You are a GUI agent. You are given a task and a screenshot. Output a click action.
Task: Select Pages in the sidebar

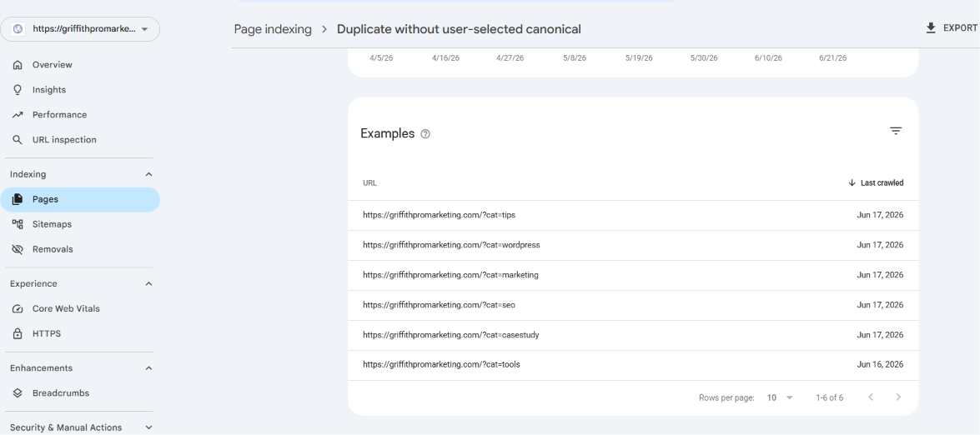(80, 200)
